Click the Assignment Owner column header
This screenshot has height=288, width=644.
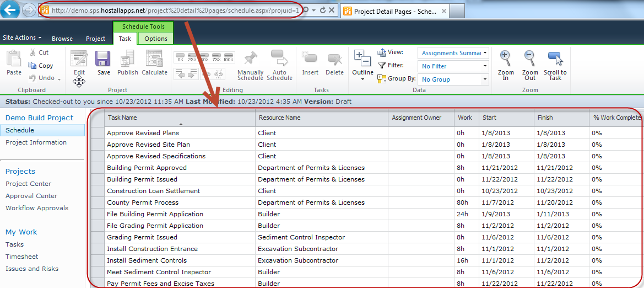[x=421, y=118]
